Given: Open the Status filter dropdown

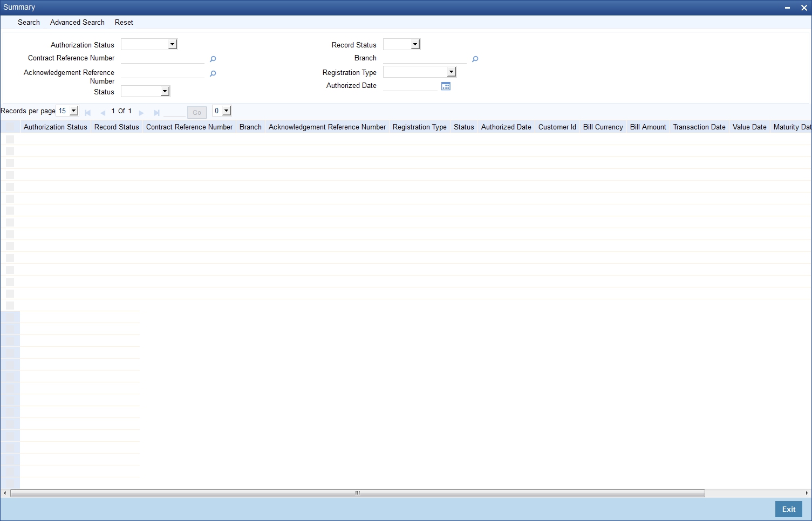Looking at the screenshot, I should pyautogui.click(x=145, y=91).
